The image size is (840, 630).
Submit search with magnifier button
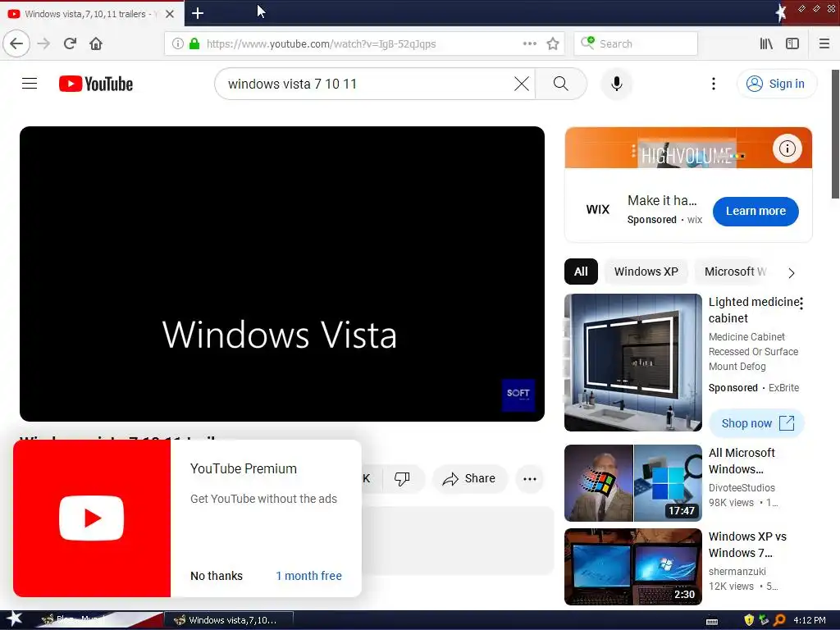coord(561,84)
